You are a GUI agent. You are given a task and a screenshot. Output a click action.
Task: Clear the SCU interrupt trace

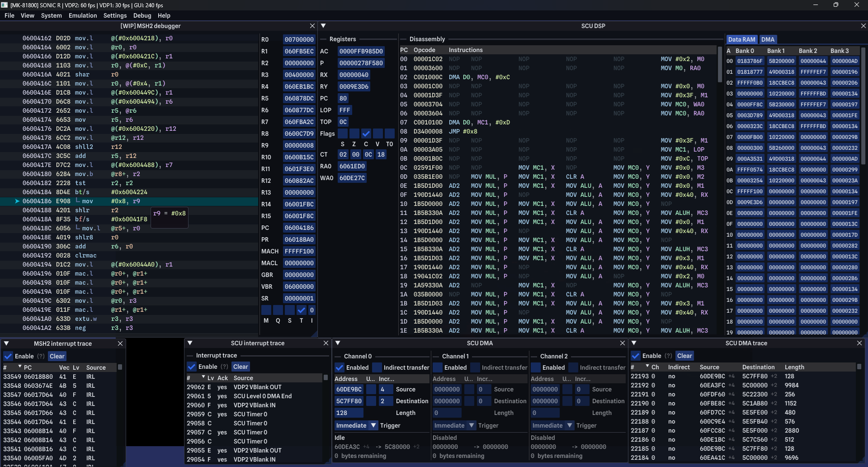(x=241, y=367)
